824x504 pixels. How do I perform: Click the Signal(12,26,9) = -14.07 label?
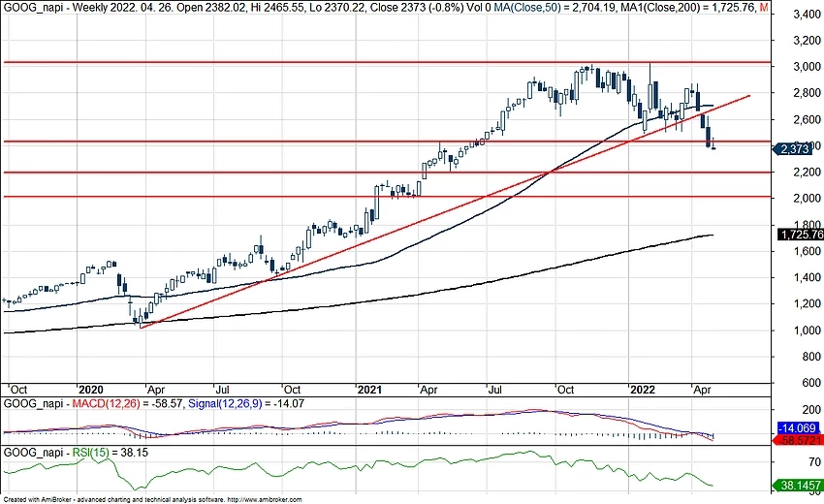coord(246,403)
